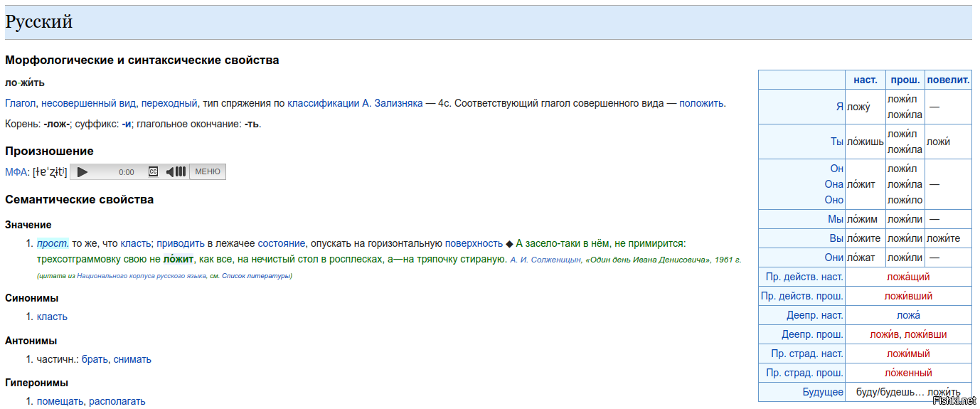
Task: Follow the hypernym link помещать
Action: (x=60, y=401)
